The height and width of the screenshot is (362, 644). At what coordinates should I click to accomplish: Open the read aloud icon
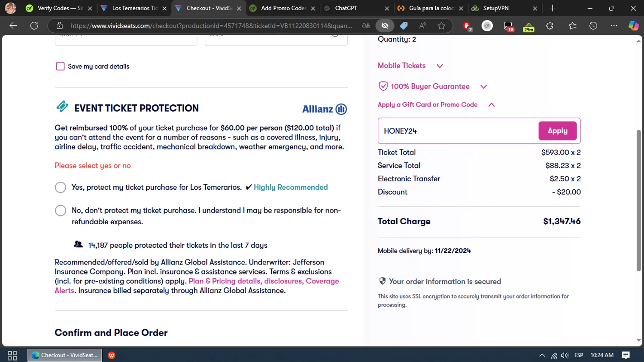coord(423,26)
